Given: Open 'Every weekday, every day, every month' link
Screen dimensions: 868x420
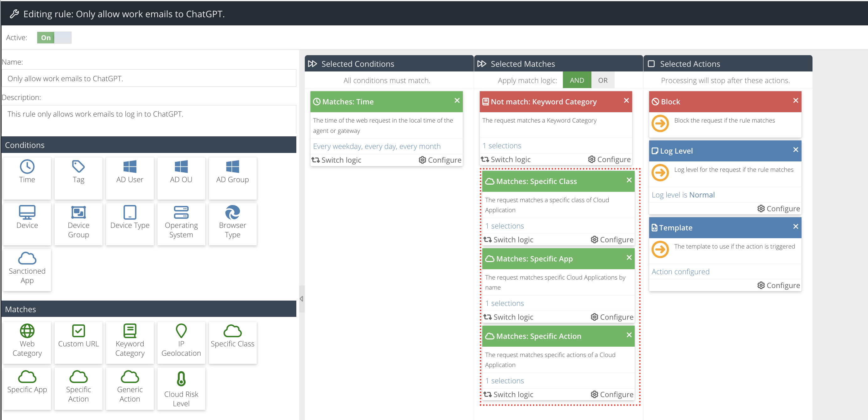Looking at the screenshot, I should (x=377, y=146).
